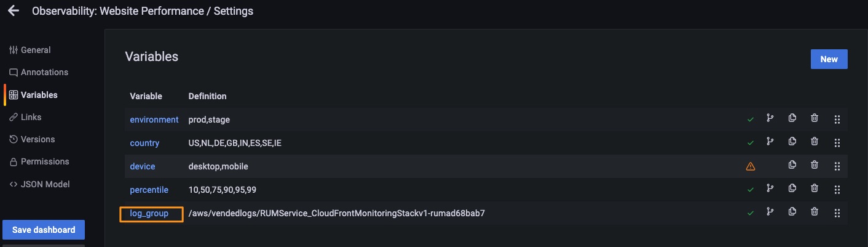The height and width of the screenshot is (247, 868).
Task: Go back using the arrow icon
Action: 13,11
